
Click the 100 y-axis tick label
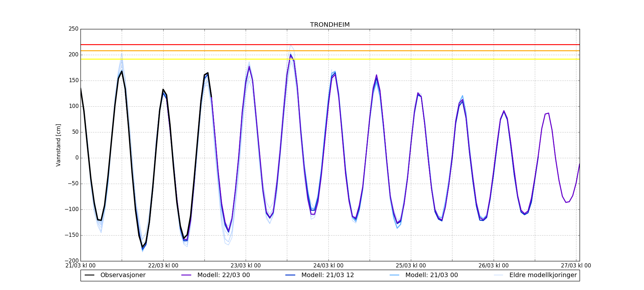coord(73,106)
